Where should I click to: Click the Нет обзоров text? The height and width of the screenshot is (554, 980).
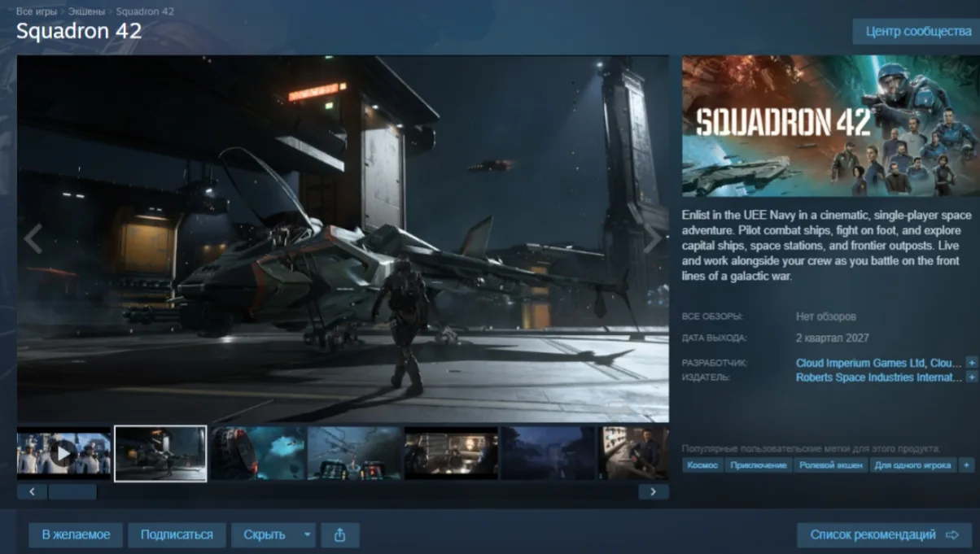pyautogui.click(x=825, y=316)
